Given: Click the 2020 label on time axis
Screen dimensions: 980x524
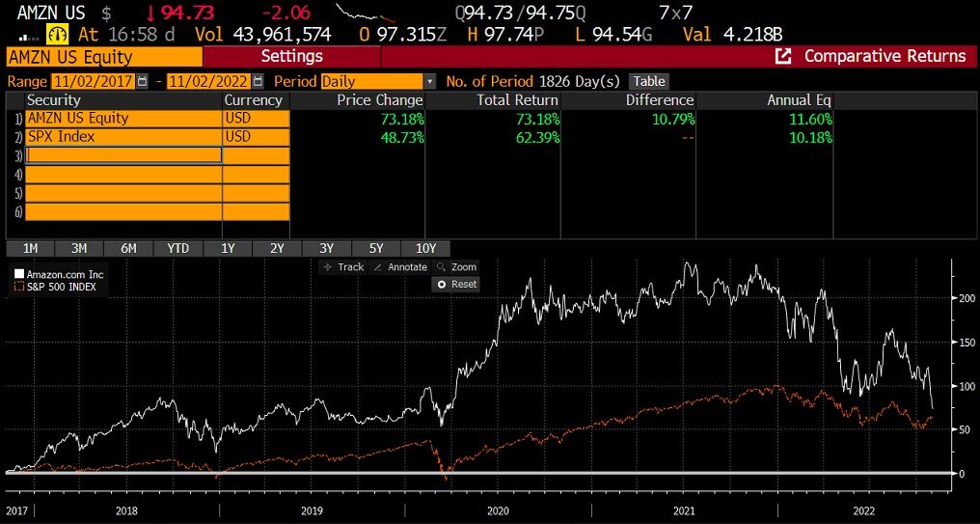Looking at the screenshot, I should click(x=498, y=510).
